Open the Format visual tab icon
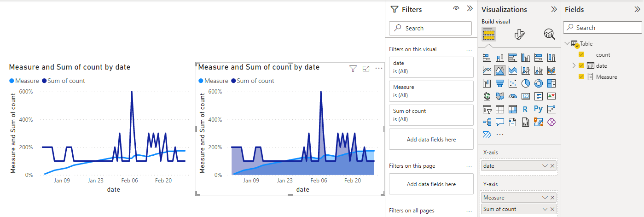 tap(519, 34)
